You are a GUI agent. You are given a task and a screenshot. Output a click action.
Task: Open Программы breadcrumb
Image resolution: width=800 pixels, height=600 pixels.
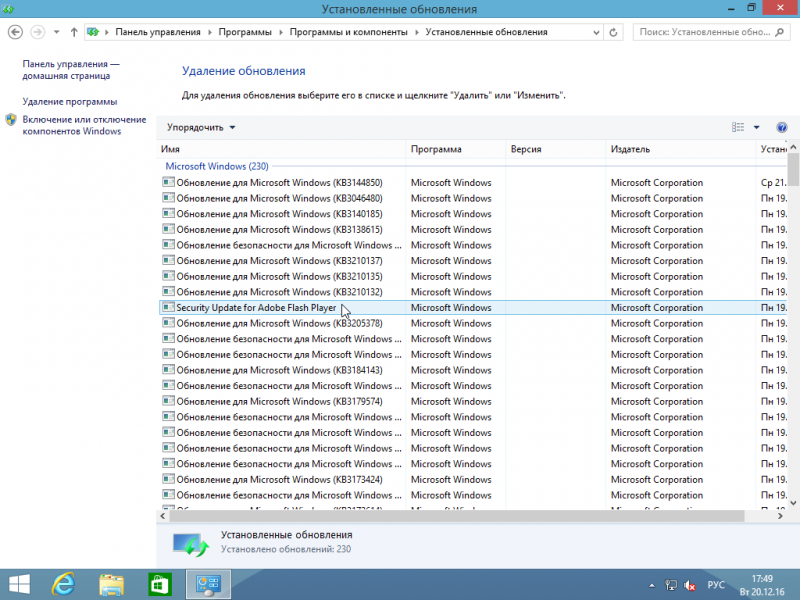[245, 32]
